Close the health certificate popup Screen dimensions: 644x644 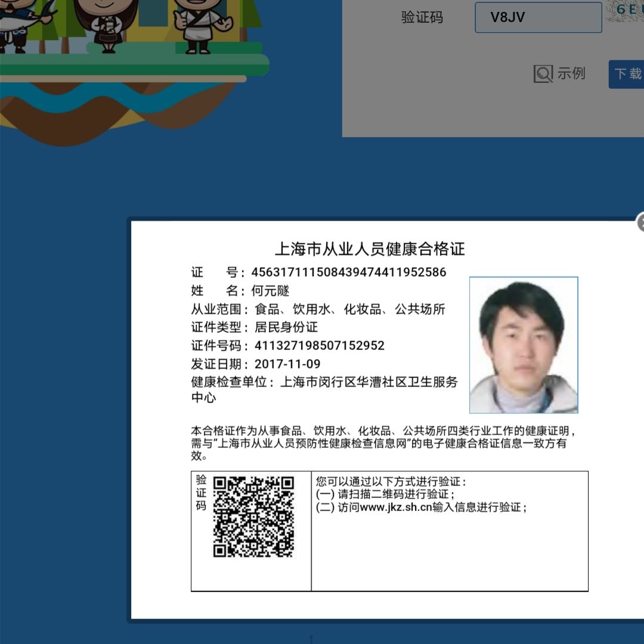pos(640,222)
